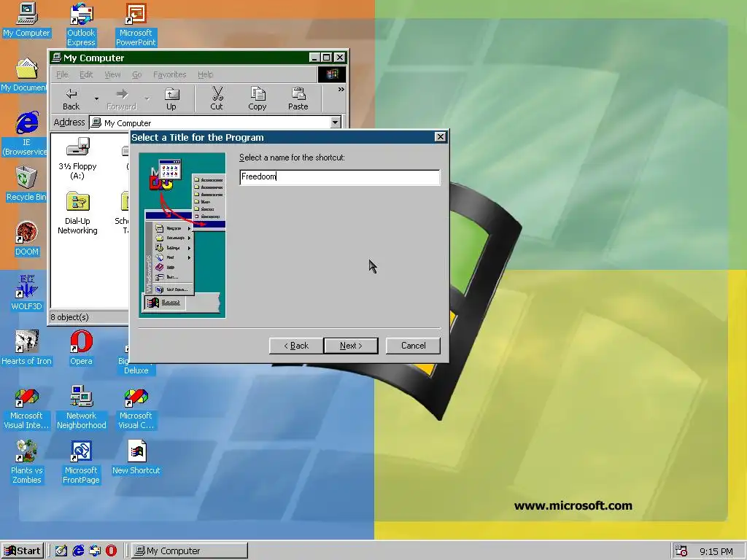Select the Opera desktop shortcut
This screenshot has width=747, height=560.
[x=81, y=348]
